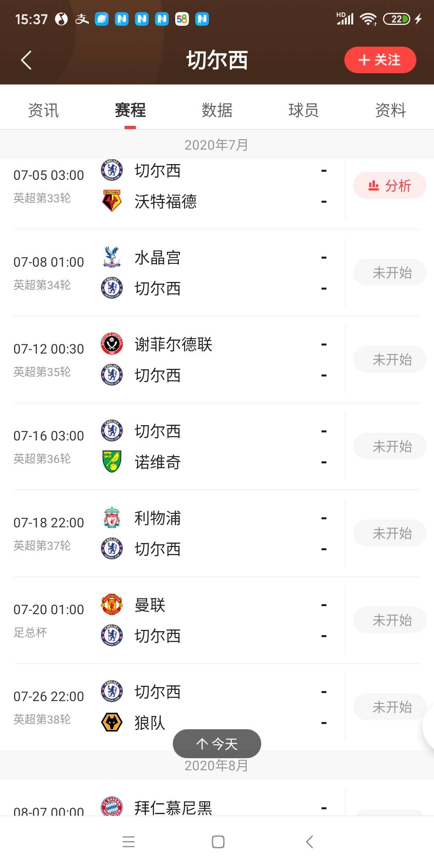This screenshot has width=434, height=868.
Task: Open 分析 for the Watford match
Action: 389,186
